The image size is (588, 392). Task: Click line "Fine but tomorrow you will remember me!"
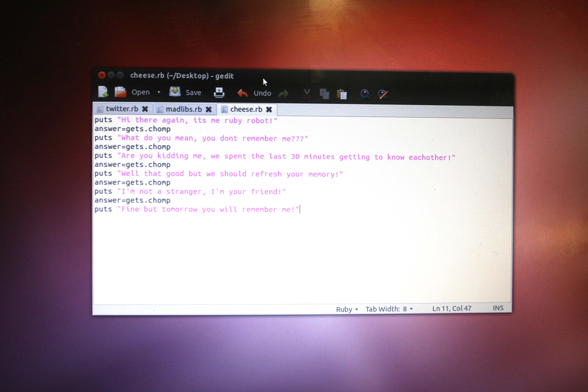[197, 209]
